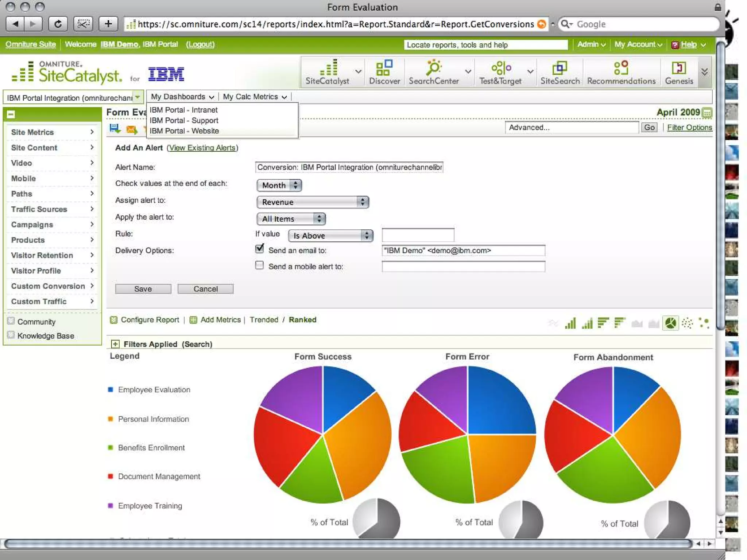
Task: Switch to scatter plot chart view
Action: (687, 323)
